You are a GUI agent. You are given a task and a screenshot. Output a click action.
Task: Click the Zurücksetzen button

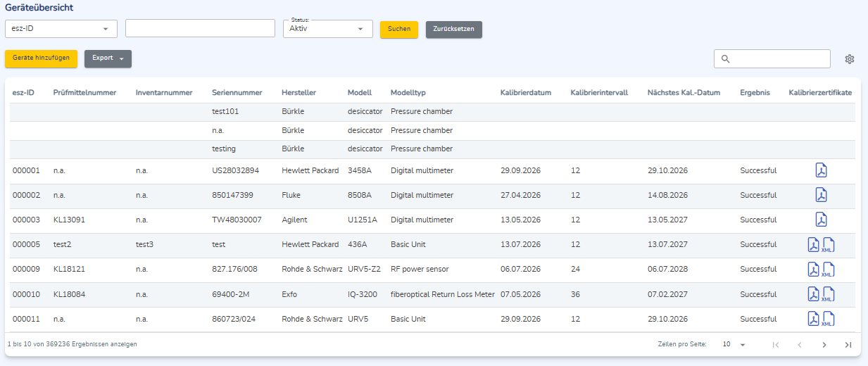point(454,30)
